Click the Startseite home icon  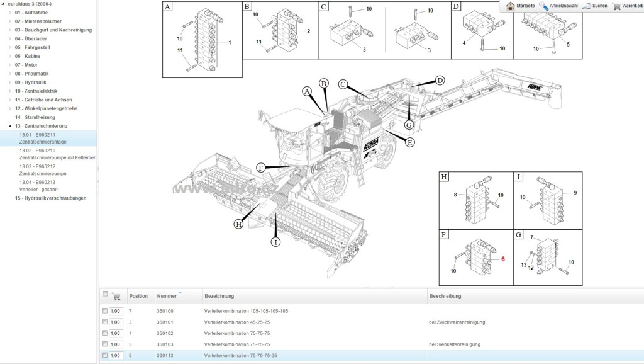(510, 6)
